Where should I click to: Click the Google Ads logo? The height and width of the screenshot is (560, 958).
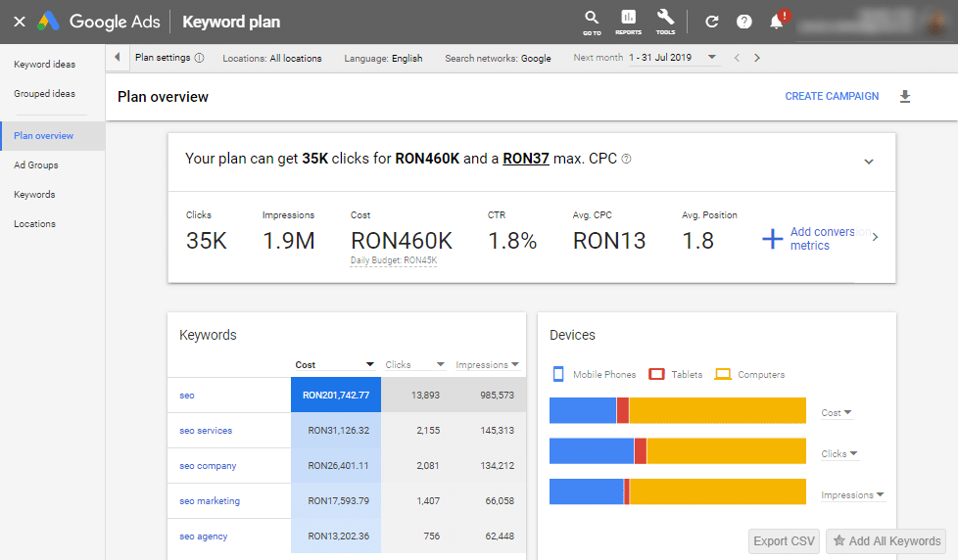[x=48, y=22]
